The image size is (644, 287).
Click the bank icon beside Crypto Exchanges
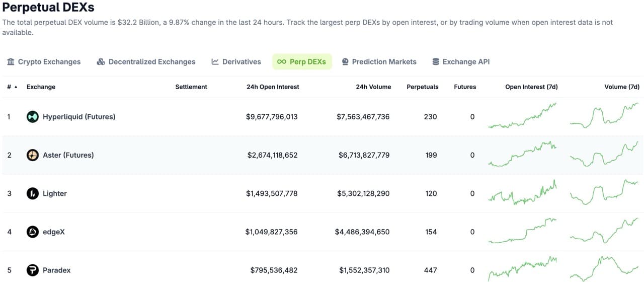[x=11, y=61]
